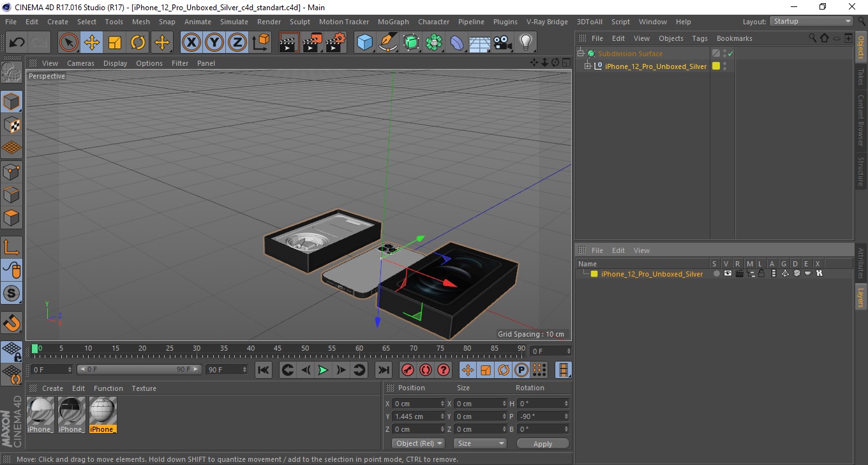Toggle layer Solo dot for iPhone layer
This screenshot has width=868, height=465.
pos(716,273)
